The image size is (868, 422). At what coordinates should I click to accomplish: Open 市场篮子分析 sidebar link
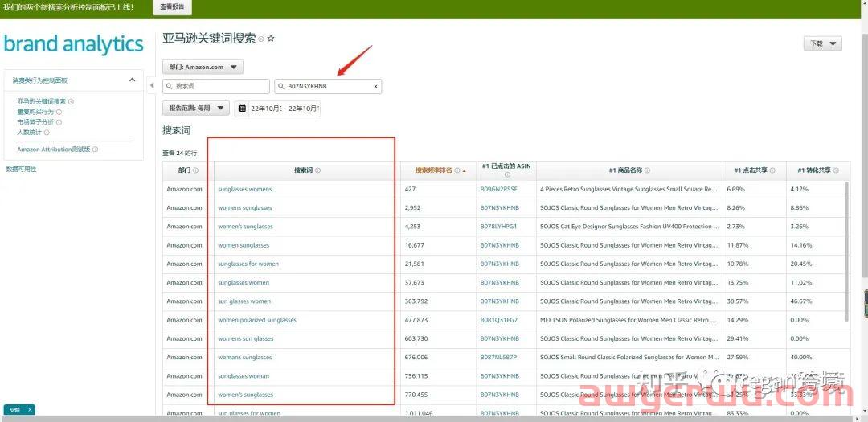coord(35,122)
